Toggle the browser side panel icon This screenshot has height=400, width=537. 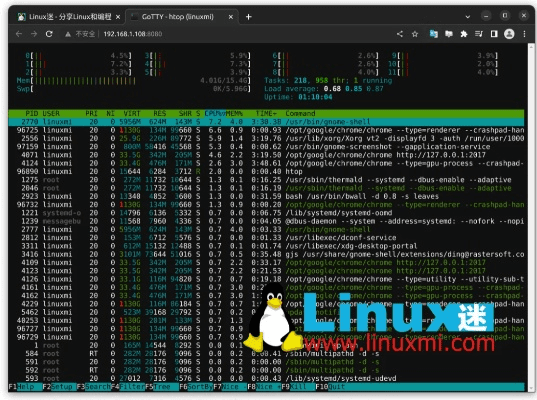click(494, 34)
